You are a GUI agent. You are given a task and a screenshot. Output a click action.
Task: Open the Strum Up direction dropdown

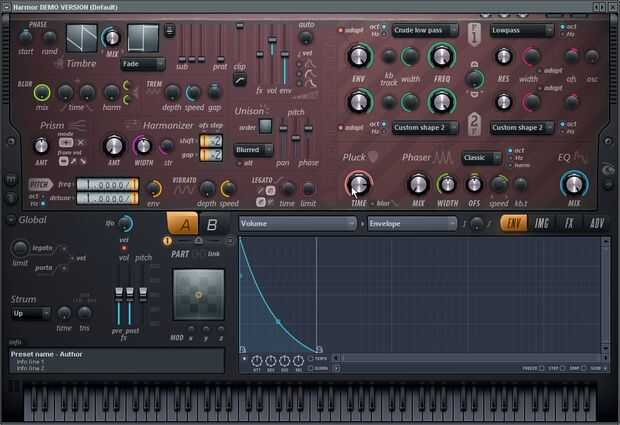coord(31,314)
